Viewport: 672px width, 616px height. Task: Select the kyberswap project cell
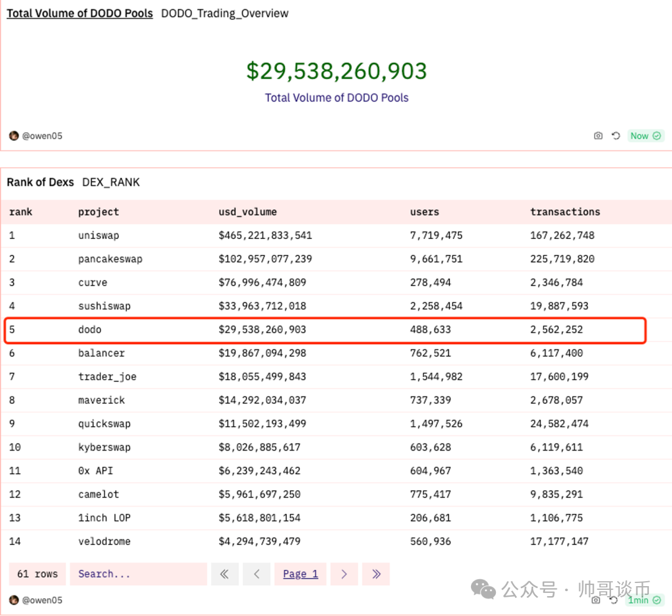(104, 447)
